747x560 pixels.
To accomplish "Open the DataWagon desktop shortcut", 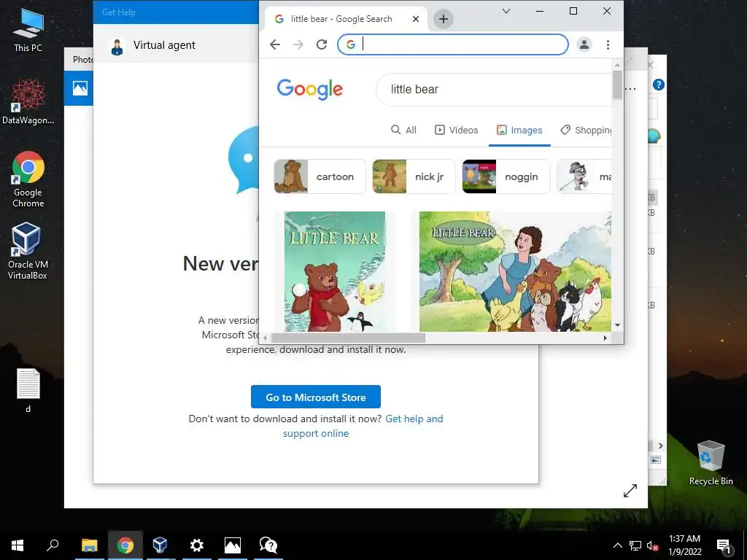I will click(28, 102).
